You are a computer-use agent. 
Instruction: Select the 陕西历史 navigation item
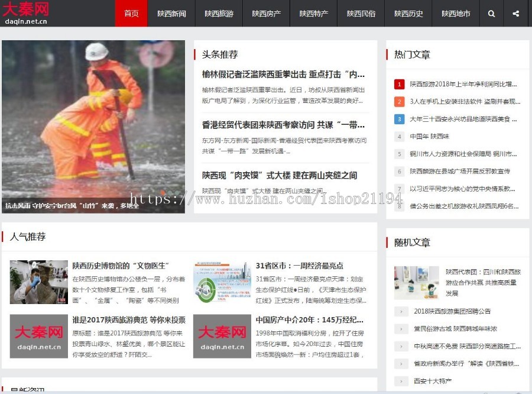[408, 14]
